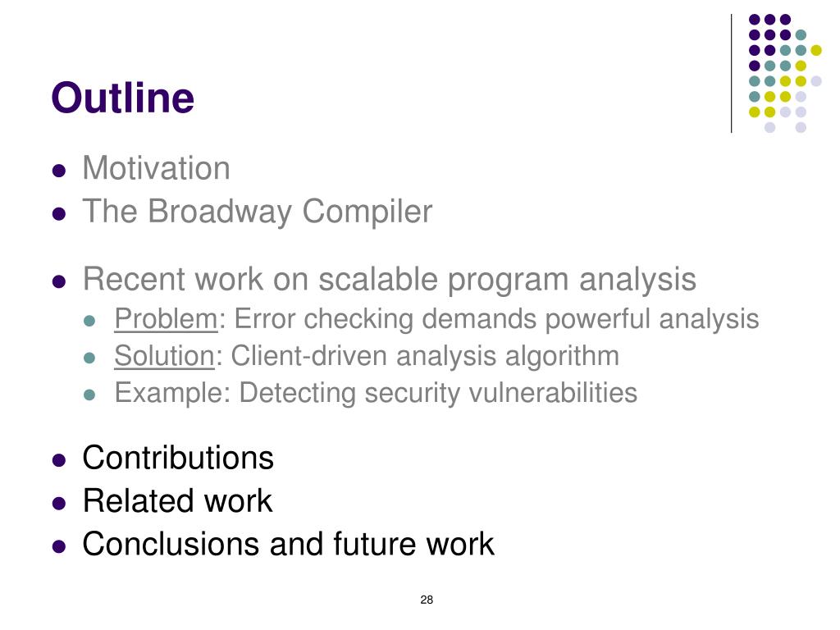
Task: Click the bullet beside "Related work"
Action: [x=58, y=504]
